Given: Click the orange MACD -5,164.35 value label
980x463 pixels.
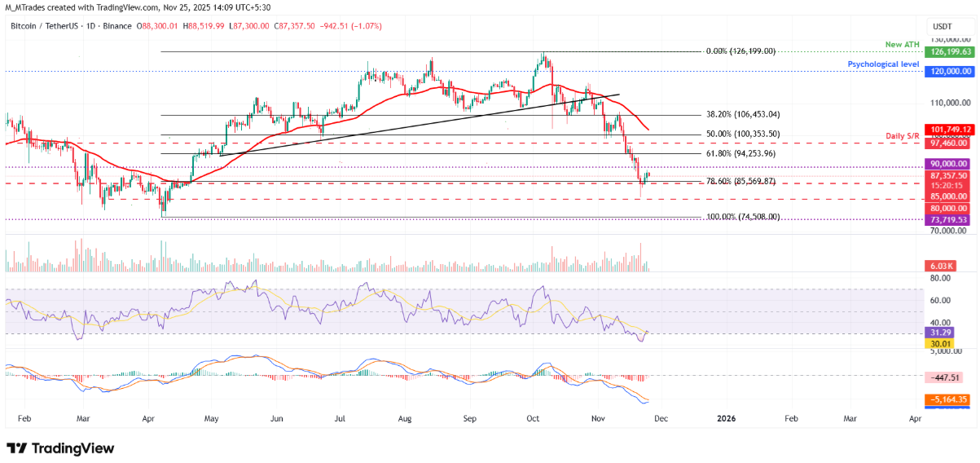Looking at the screenshot, I should coord(947,400).
